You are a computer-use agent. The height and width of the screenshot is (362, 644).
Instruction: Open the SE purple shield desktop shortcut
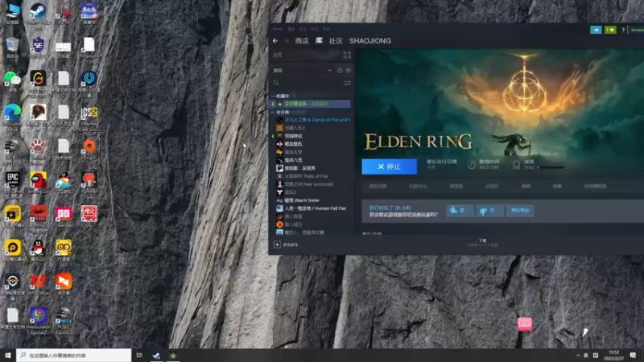pyautogui.click(x=38, y=47)
